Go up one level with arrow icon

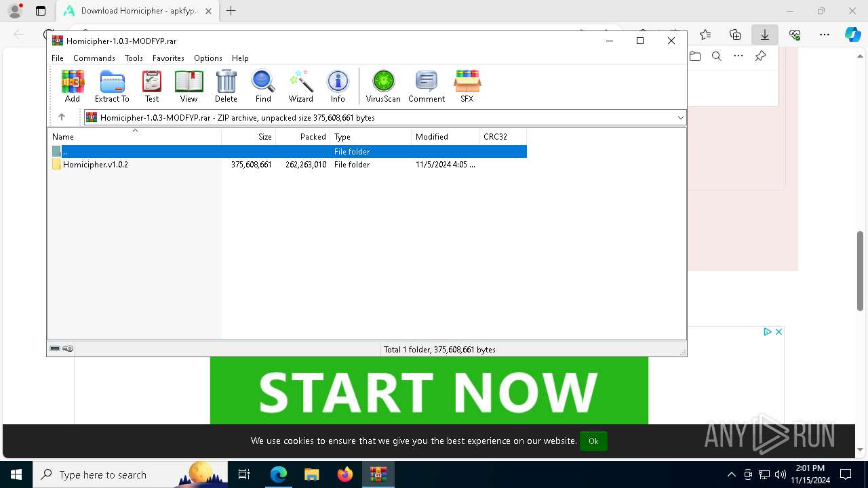[x=62, y=117]
